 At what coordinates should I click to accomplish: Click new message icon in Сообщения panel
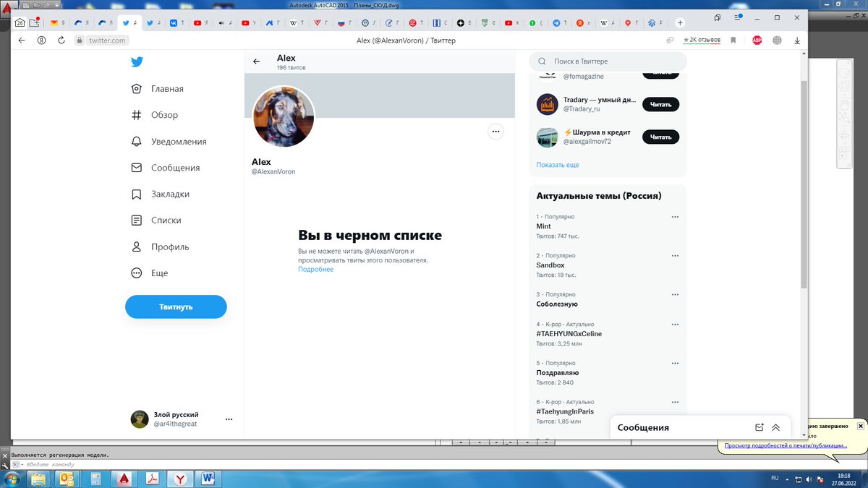759,427
